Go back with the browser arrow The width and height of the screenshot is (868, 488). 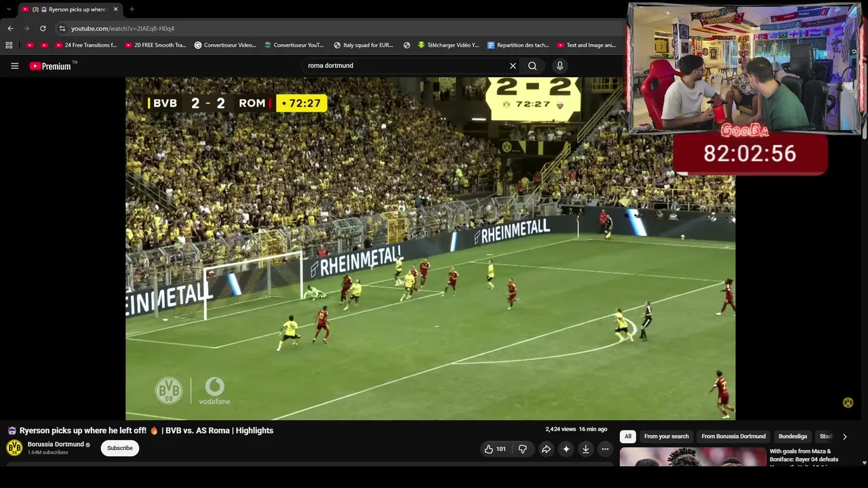(10, 28)
